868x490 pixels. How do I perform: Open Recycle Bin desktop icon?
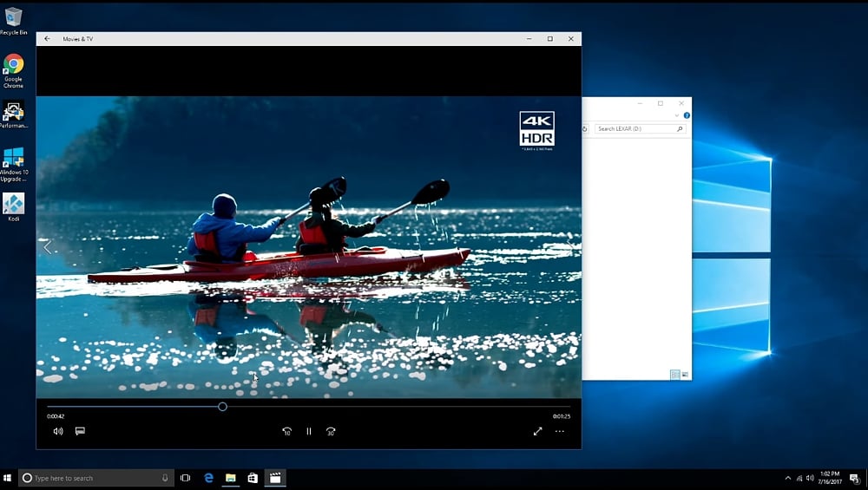tap(13, 21)
